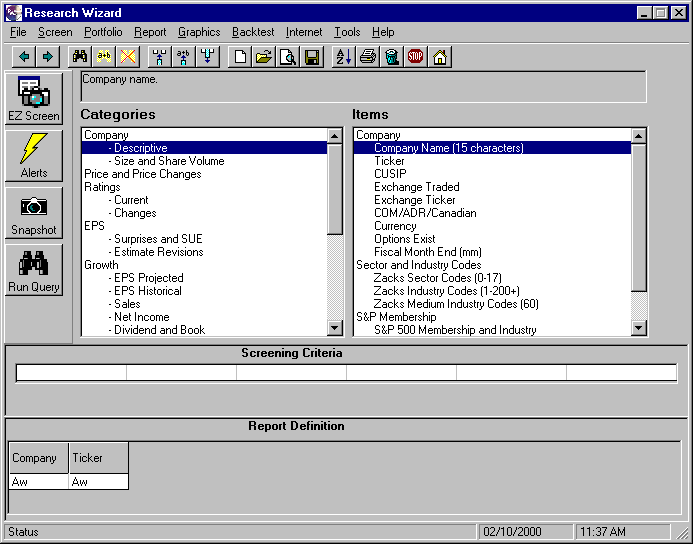Image resolution: width=693 pixels, height=544 pixels.
Task: Select the Changes ratings category
Action: pyautogui.click(x=204, y=213)
